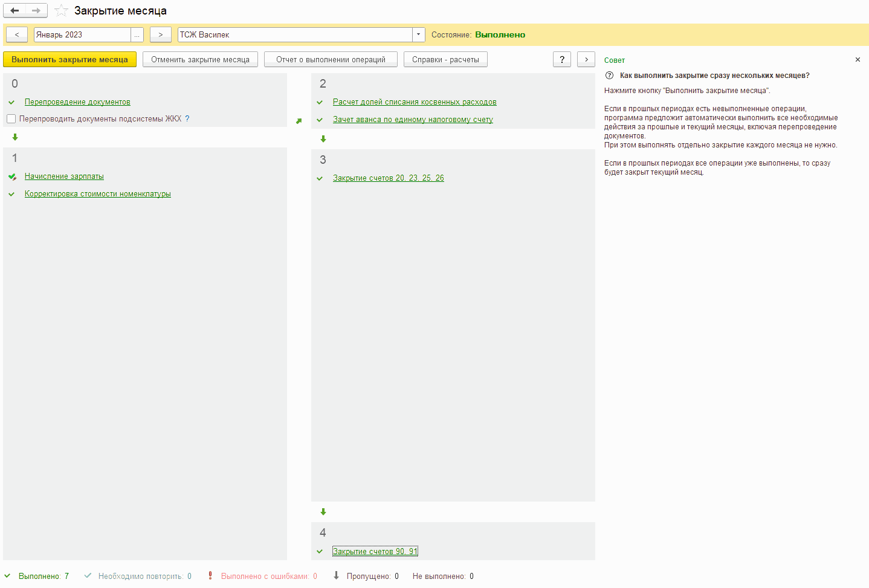Enable Перепроводить документы подсистемы ЖКХ checkbox
This screenshot has height=588, width=869.
[11, 119]
